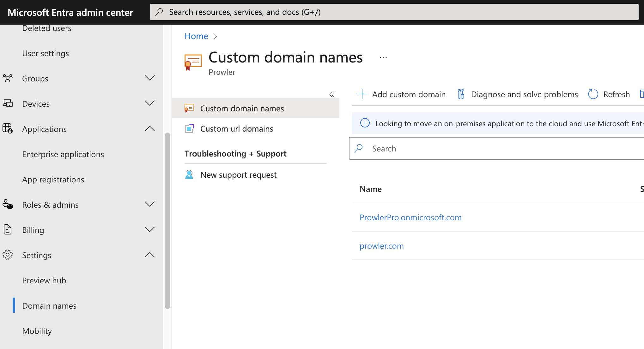The height and width of the screenshot is (349, 644).
Task: Click the Custom url domains icon
Action: (x=190, y=128)
